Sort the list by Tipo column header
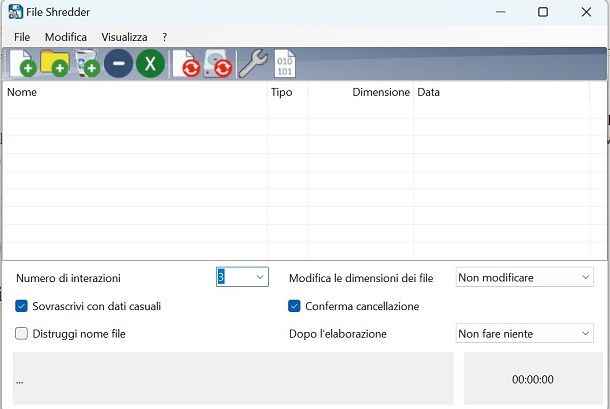 (x=288, y=92)
